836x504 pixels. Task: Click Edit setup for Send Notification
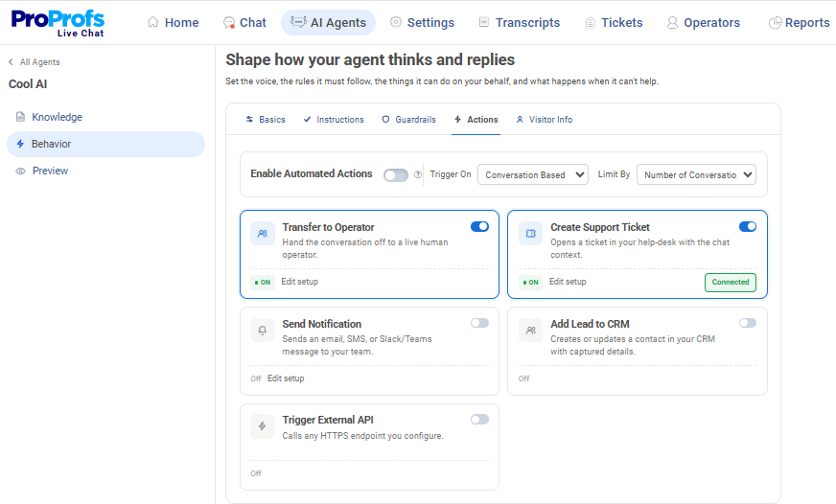pyautogui.click(x=286, y=378)
